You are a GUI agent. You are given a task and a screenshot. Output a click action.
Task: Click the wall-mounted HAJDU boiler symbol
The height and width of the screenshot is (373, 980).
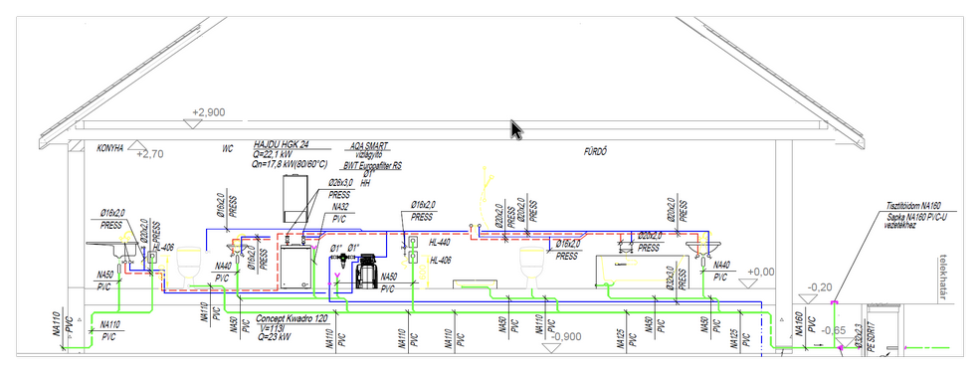click(x=295, y=199)
